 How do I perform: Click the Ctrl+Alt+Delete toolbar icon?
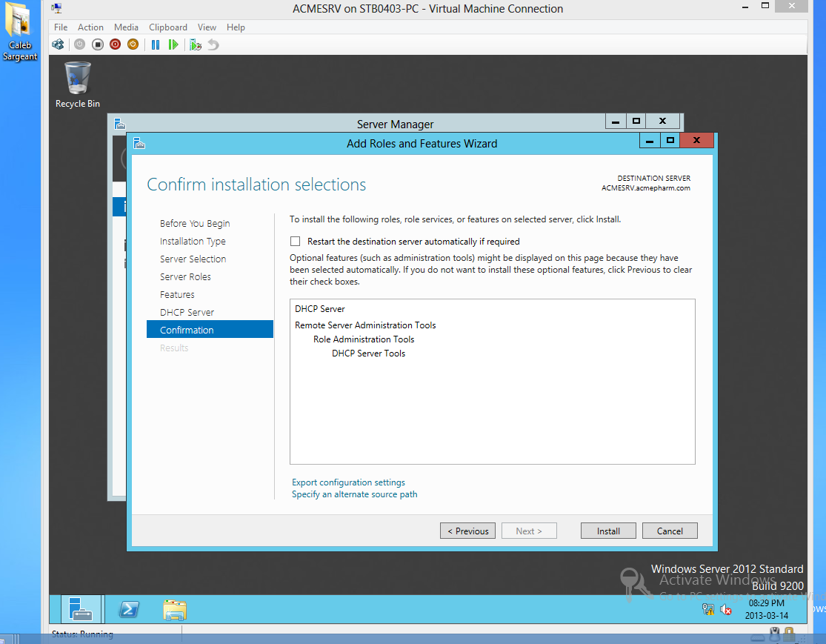(58, 44)
